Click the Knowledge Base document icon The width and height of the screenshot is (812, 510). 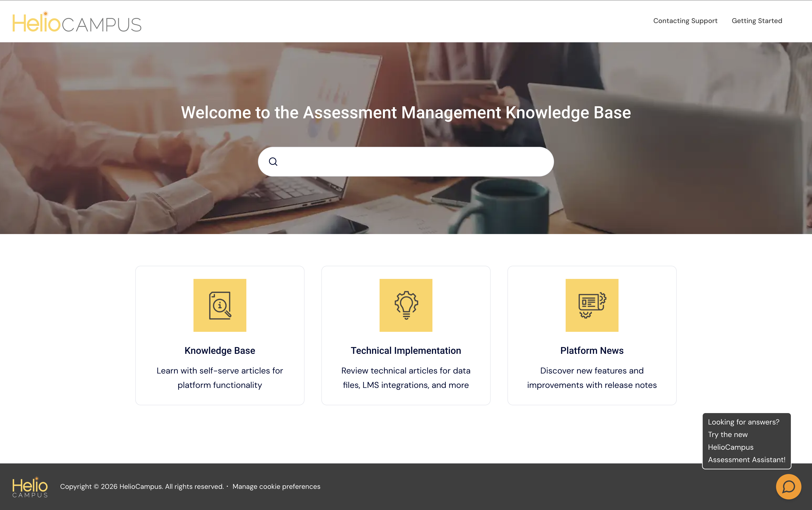[220, 305]
